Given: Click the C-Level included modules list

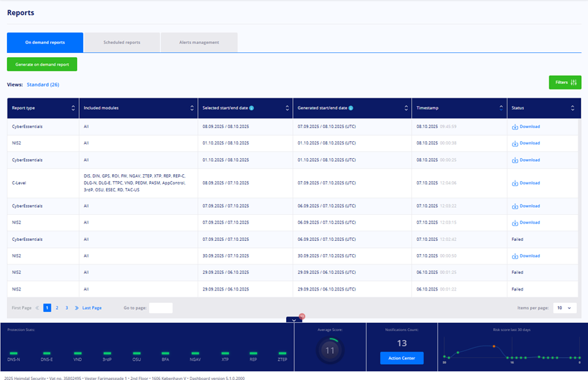Looking at the screenshot, I should [x=135, y=183].
